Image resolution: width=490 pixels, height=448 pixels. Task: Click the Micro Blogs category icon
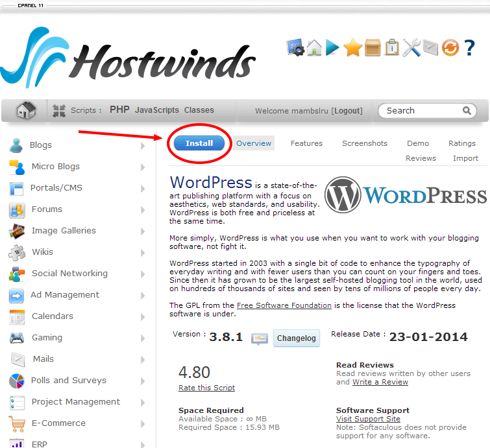(17, 167)
